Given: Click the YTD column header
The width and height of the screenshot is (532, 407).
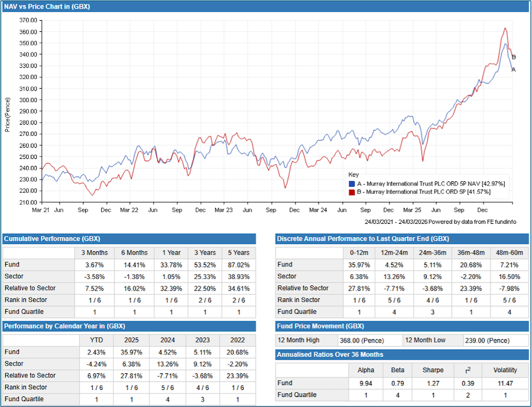Looking at the screenshot, I should coord(96,339).
